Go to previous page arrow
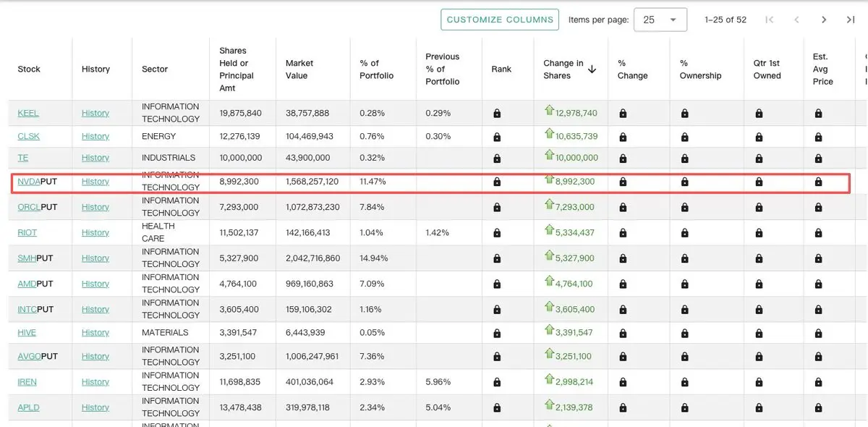 796,20
